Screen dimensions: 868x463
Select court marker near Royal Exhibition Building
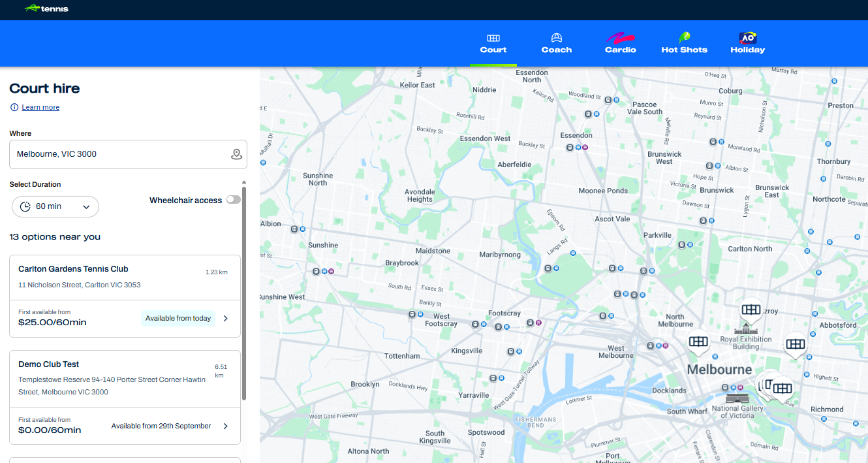751,310
